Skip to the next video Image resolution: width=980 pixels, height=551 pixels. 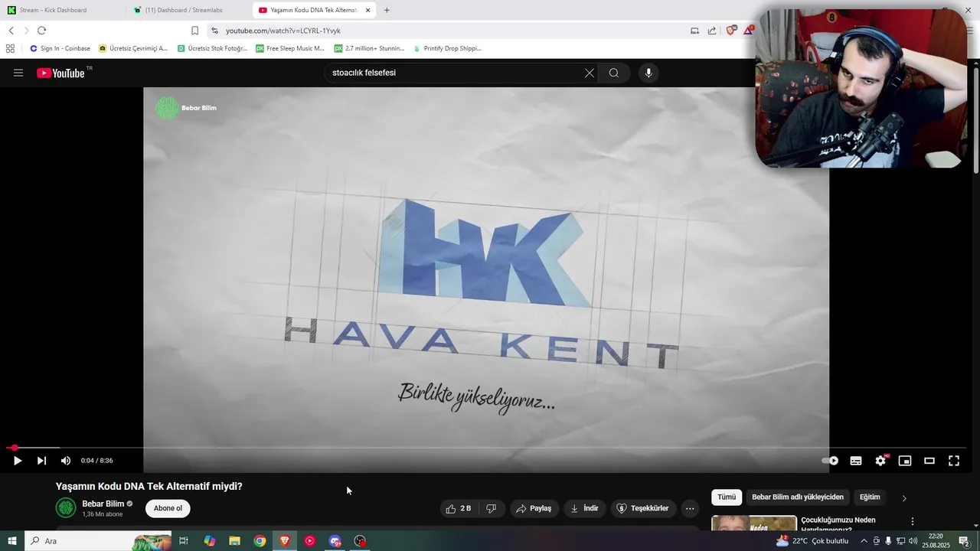click(41, 461)
